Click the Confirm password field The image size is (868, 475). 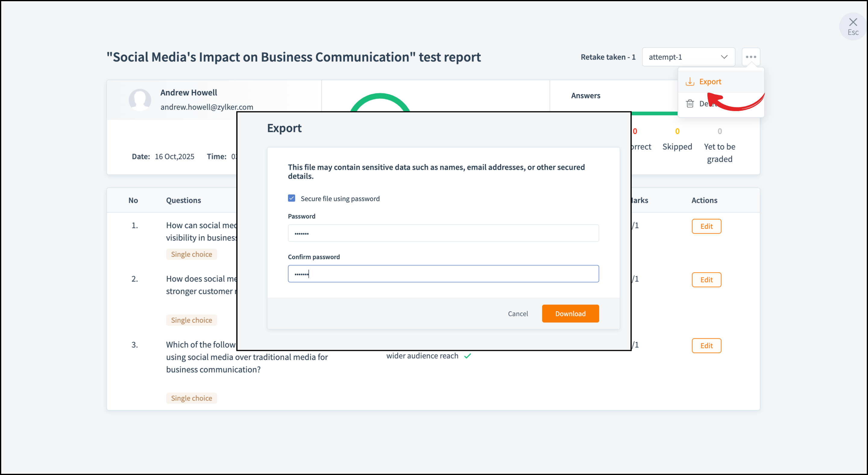click(x=443, y=274)
